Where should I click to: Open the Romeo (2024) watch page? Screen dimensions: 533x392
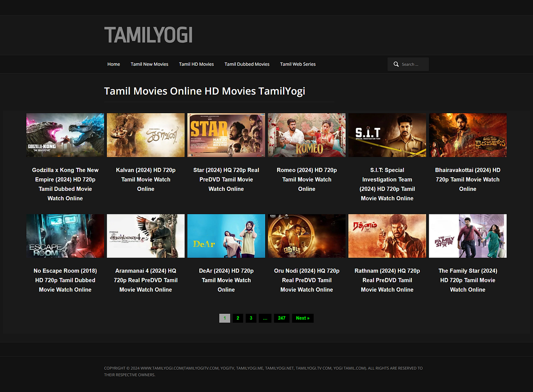pos(306,179)
